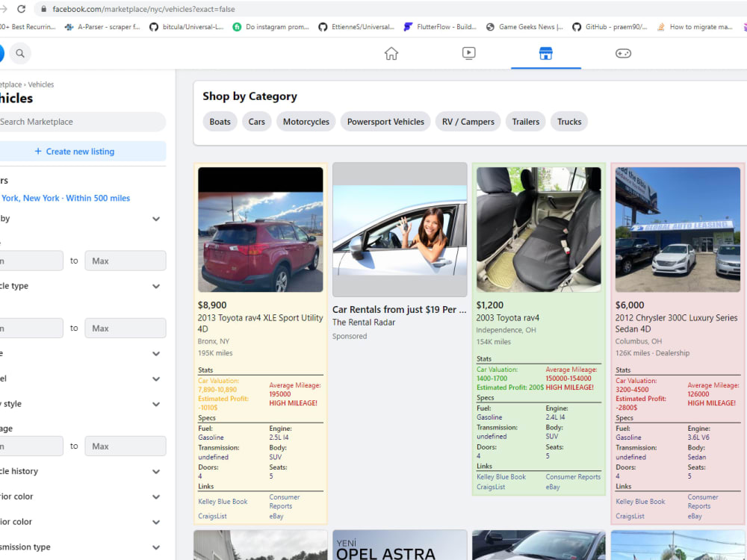Click the padlock icon in the address bar
Image resolution: width=747 pixels, height=560 pixels.
point(44,9)
